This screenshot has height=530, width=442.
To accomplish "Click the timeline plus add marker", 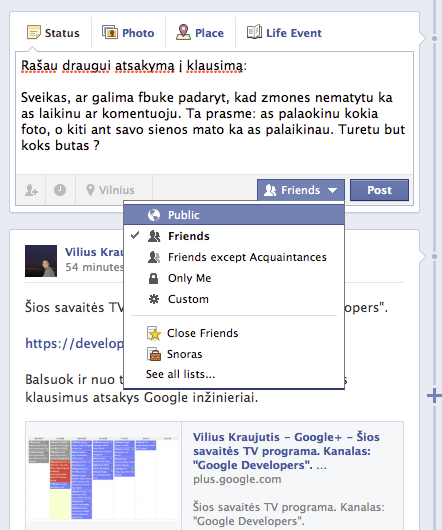I will (x=435, y=395).
